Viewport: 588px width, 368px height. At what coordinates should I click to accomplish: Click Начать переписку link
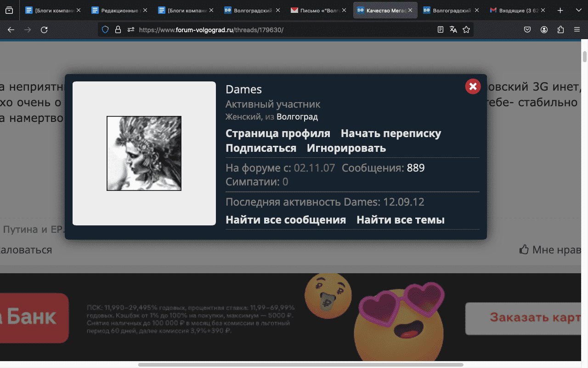[390, 133]
